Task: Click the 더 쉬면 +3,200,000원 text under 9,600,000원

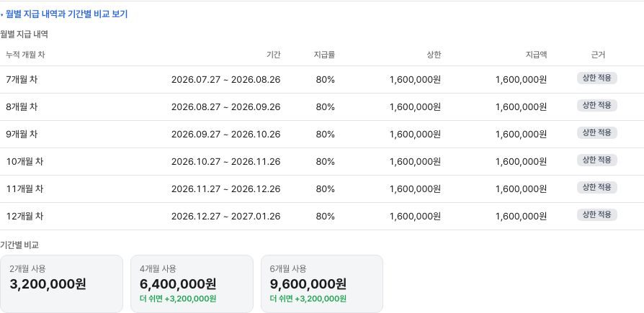Action: tap(308, 299)
